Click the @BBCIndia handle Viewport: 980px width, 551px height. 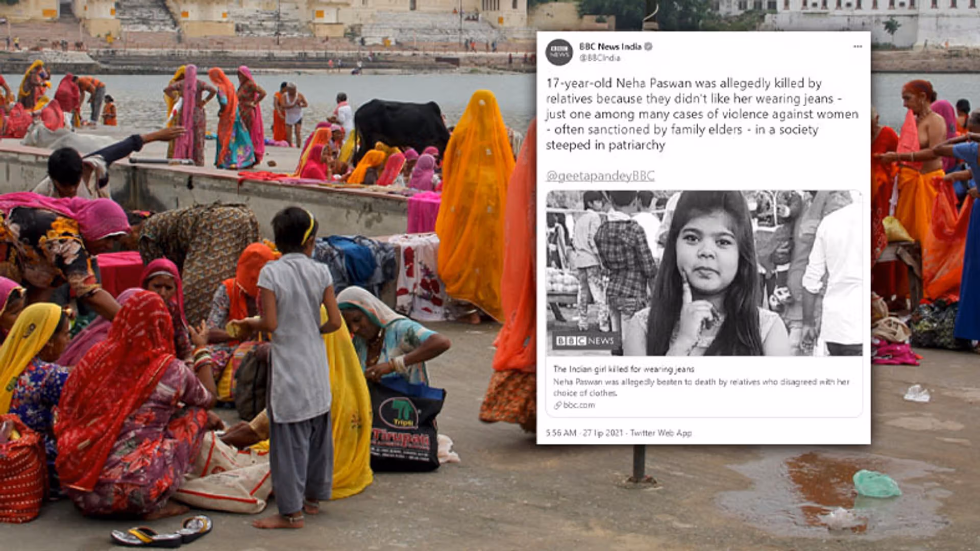click(x=599, y=58)
